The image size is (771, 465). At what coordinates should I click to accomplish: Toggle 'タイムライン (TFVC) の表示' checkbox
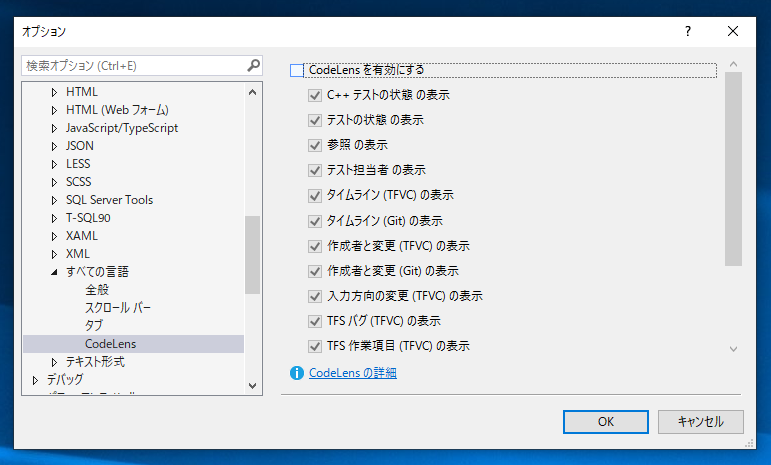pyautogui.click(x=315, y=196)
